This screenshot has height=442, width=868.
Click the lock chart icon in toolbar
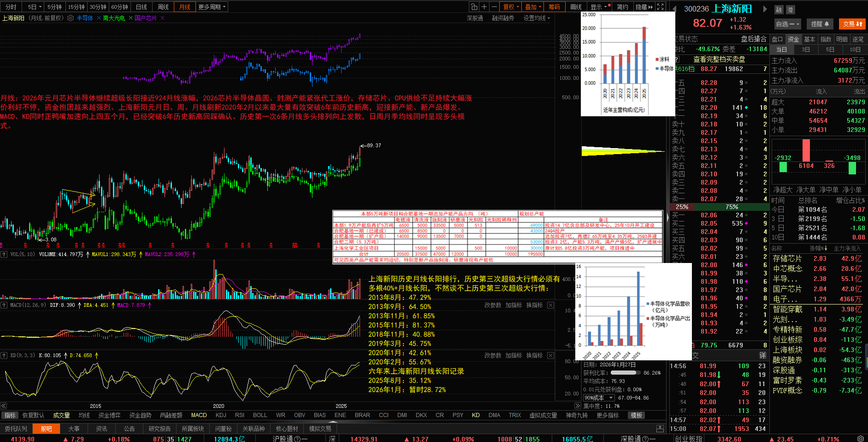(x=474, y=7)
